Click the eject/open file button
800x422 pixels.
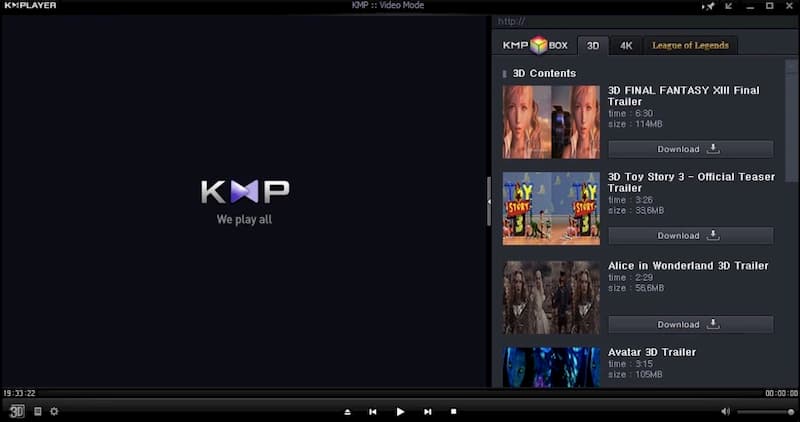[x=347, y=412]
